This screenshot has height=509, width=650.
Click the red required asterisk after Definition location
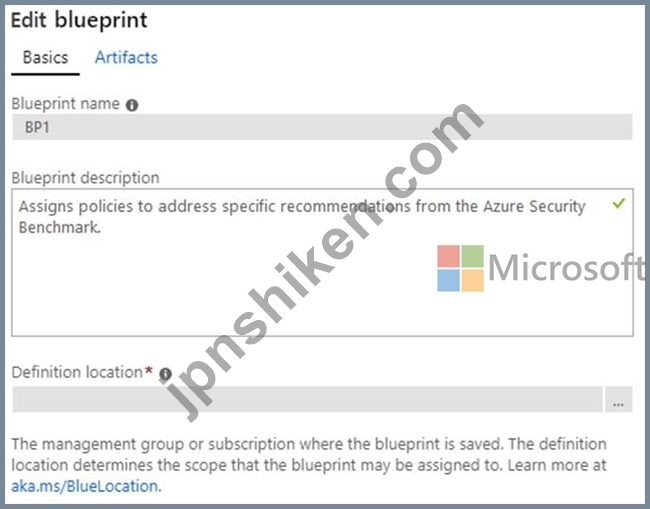pos(148,371)
